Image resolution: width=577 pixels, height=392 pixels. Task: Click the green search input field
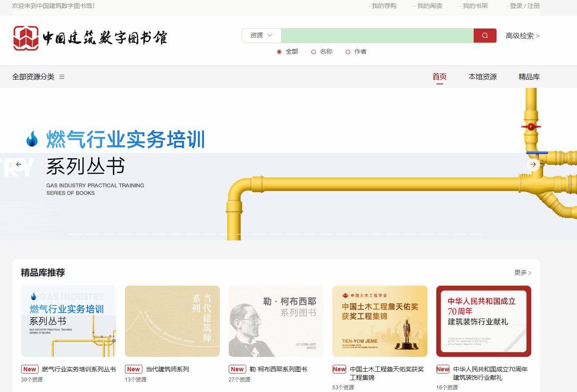point(377,36)
